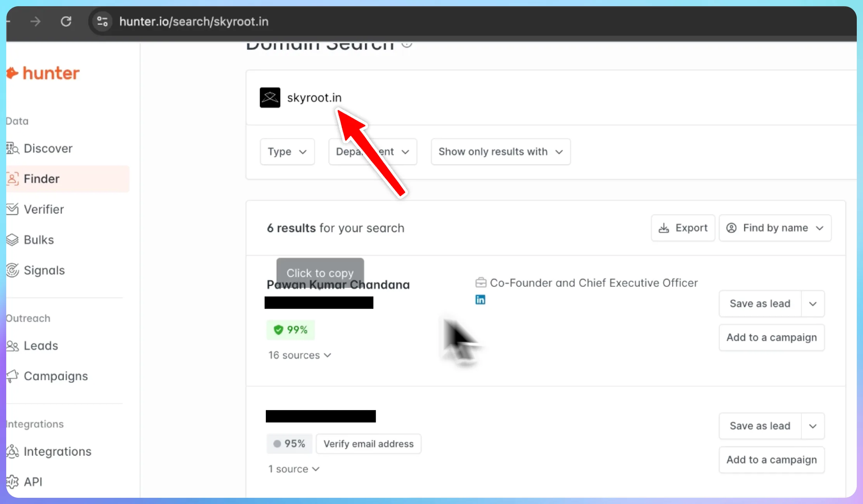Viewport: 863px width, 504px height.
Task: Click the skyroot.in company logo thumbnail
Action: [x=270, y=98]
